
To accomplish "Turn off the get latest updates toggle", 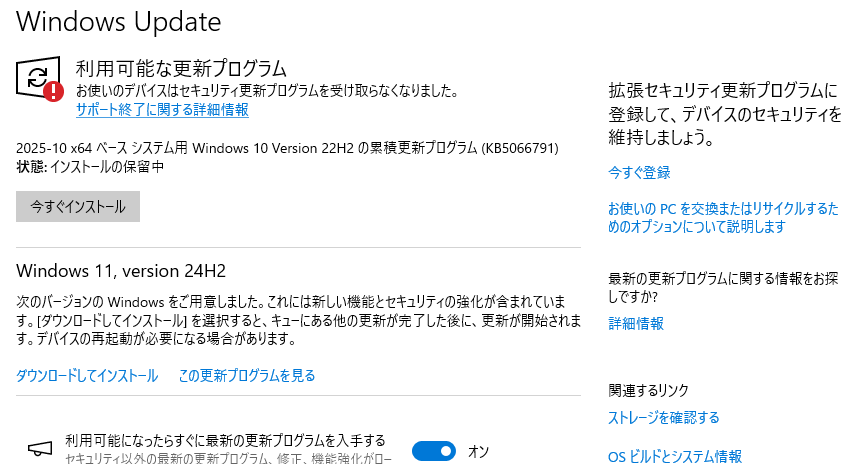I will click(x=433, y=451).
